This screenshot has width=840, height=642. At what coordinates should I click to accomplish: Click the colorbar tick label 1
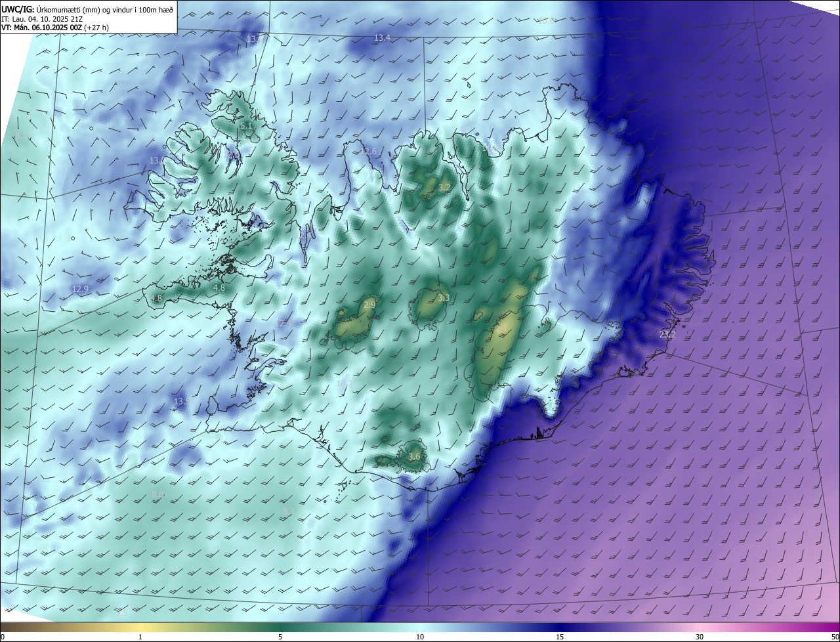140,637
